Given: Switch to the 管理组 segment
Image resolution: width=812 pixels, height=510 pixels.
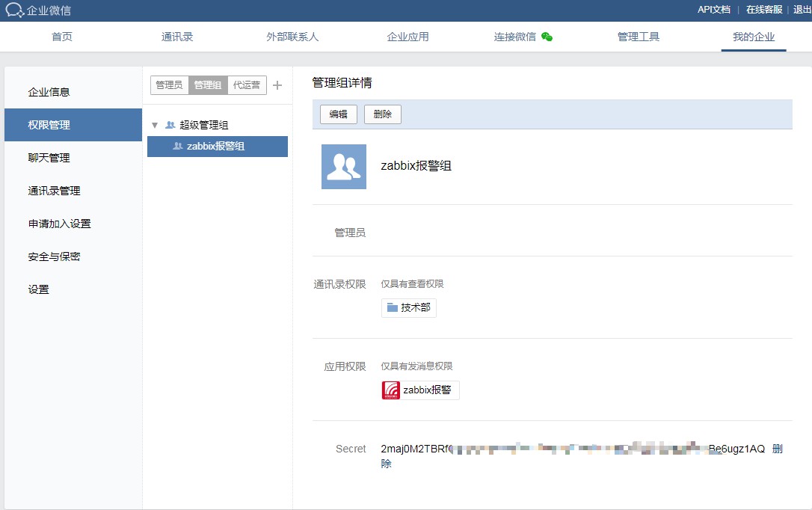Looking at the screenshot, I should (x=208, y=85).
